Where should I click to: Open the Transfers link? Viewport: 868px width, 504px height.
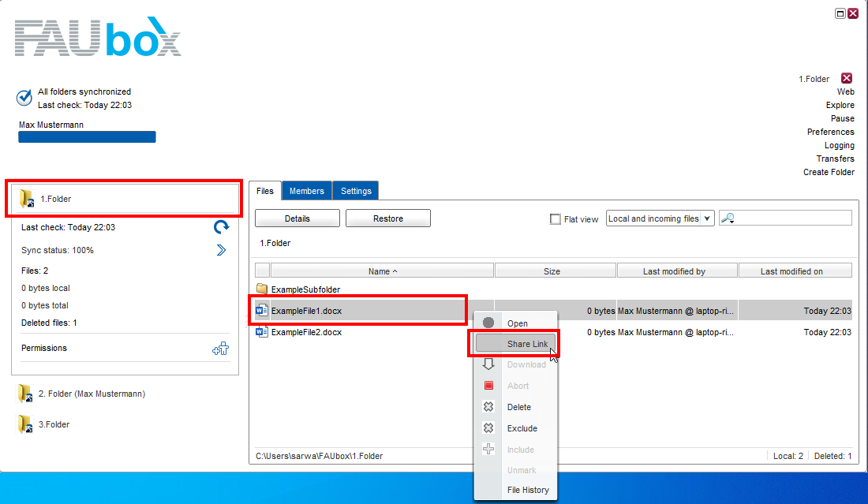[836, 159]
